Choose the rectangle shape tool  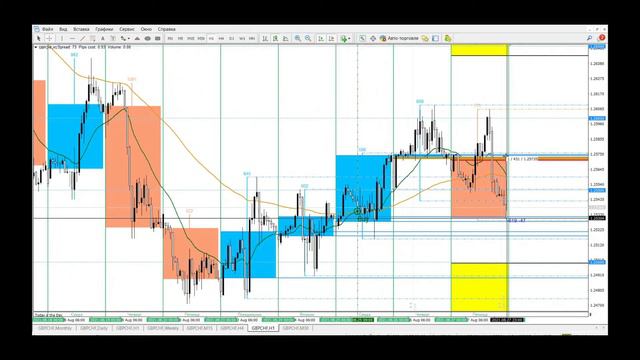coord(158,38)
